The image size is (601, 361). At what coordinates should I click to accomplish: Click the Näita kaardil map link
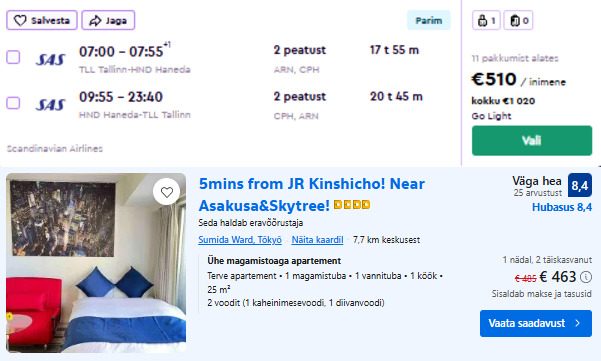(x=317, y=240)
